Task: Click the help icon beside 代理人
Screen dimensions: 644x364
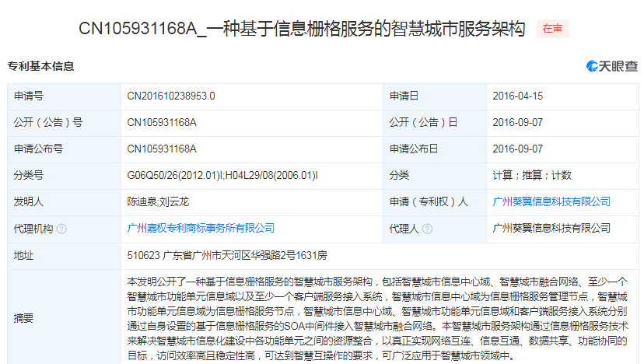Action: tap(426, 229)
